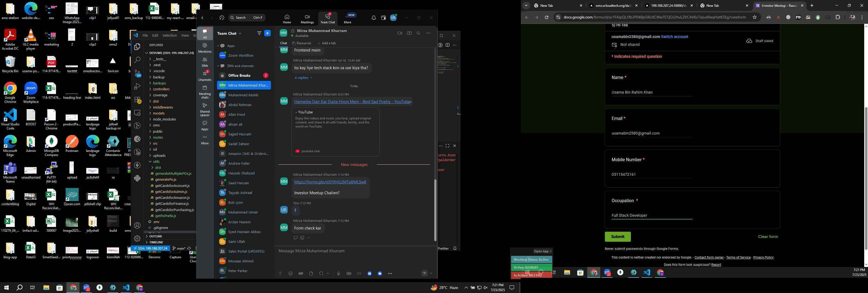The image size is (868, 293).
Task: Open Hamesha Dair Kar Daita YouTube link
Action: click(352, 102)
